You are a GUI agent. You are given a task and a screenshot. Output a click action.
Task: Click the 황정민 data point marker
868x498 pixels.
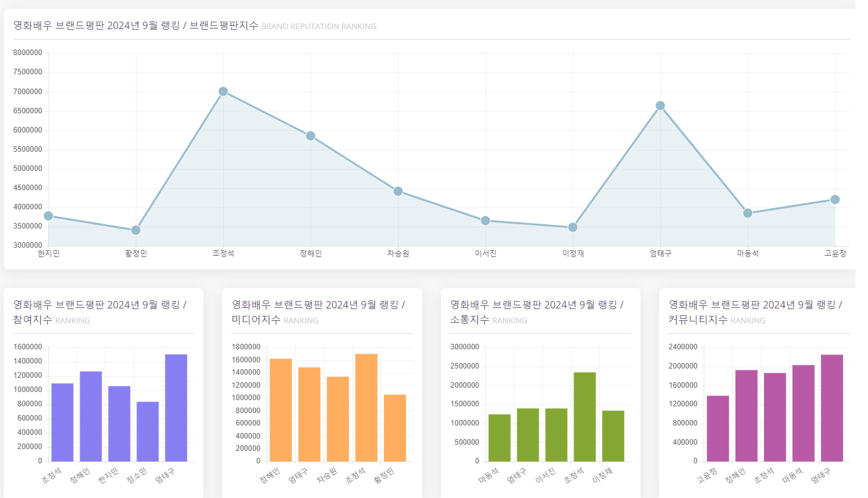tap(136, 230)
